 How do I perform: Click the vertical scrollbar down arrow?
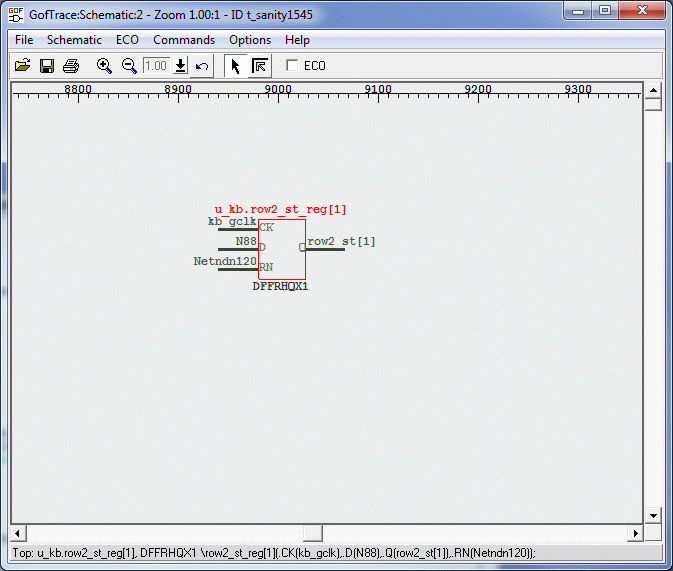point(653,516)
